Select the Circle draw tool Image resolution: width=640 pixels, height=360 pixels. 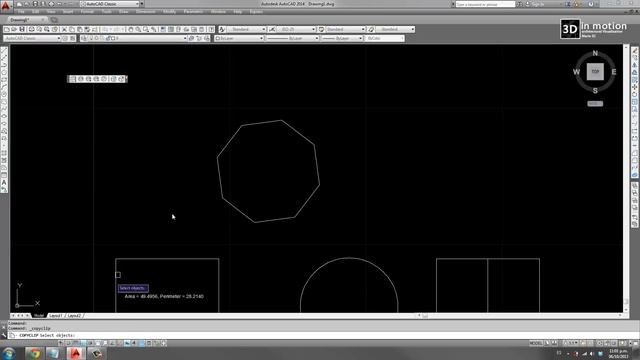click(x=4, y=95)
